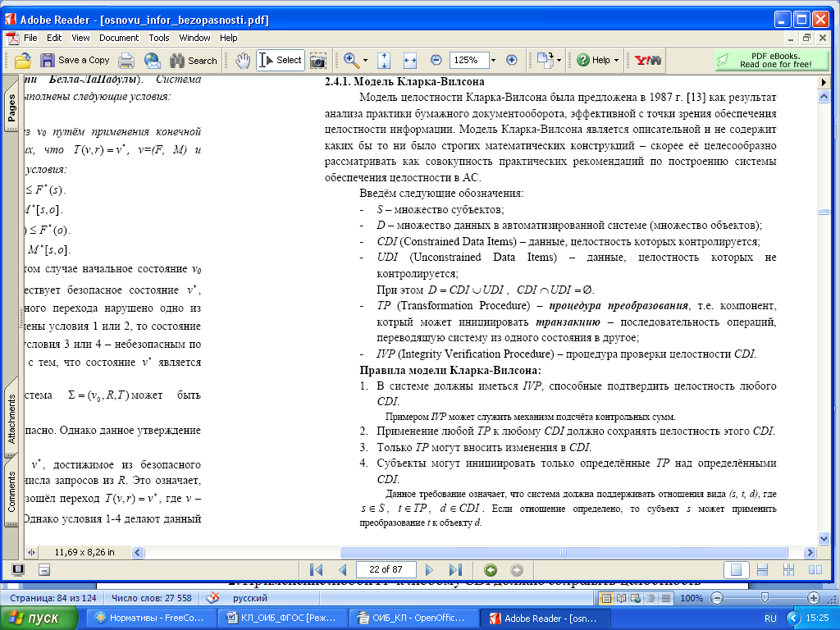Click the horizontal scrollbar thumb

pos(564,552)
